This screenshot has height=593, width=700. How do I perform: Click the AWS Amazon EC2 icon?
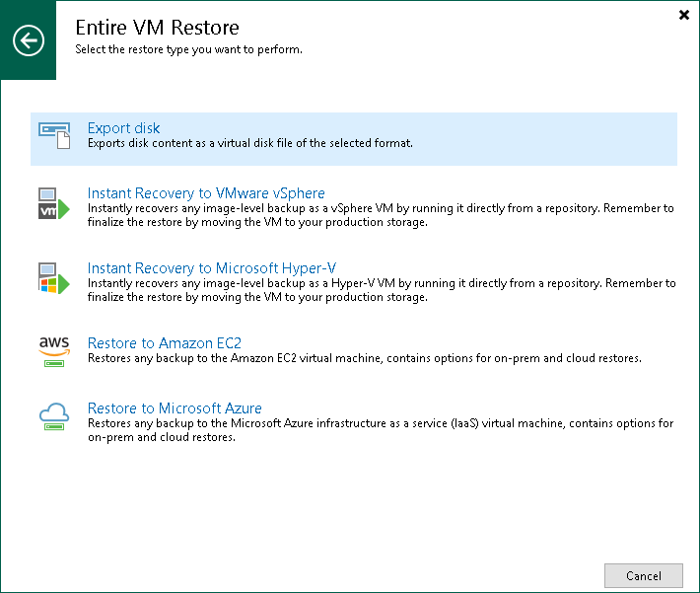(x=54, y=351)
